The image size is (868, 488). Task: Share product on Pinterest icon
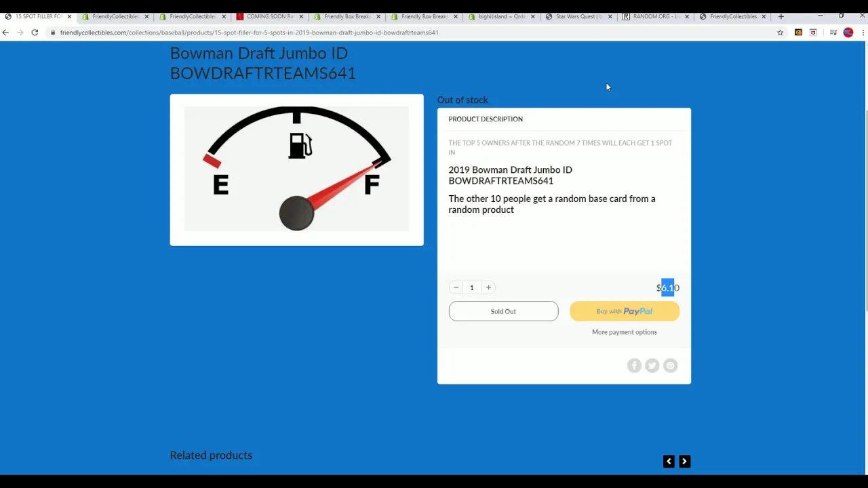click(x=671, y=365)
